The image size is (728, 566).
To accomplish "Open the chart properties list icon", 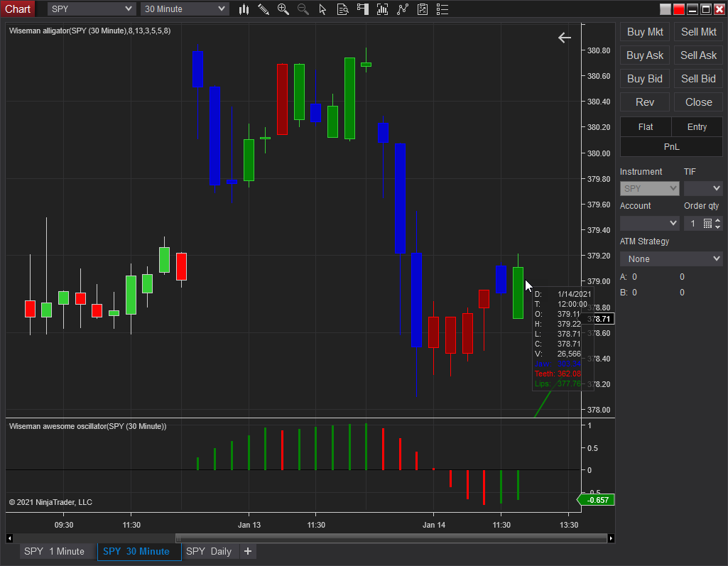I will coord(442,9).
